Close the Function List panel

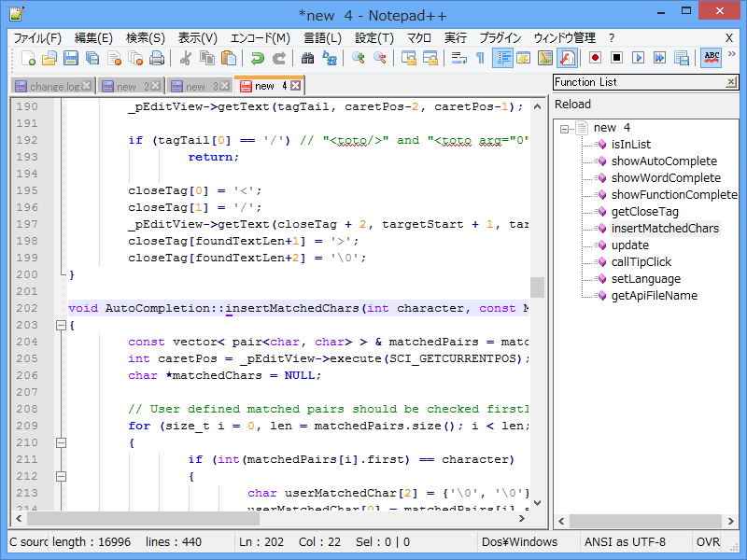(731, 82)
